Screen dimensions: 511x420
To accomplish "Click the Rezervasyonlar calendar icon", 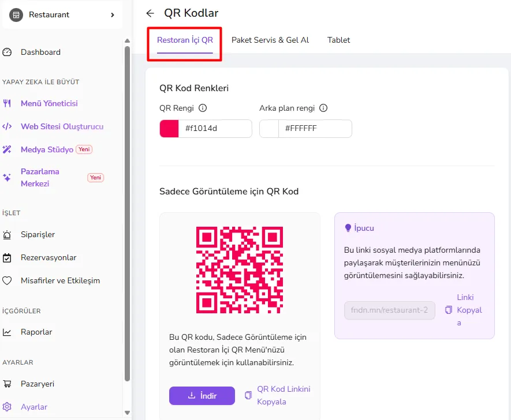I will click(x=7, y=258).
